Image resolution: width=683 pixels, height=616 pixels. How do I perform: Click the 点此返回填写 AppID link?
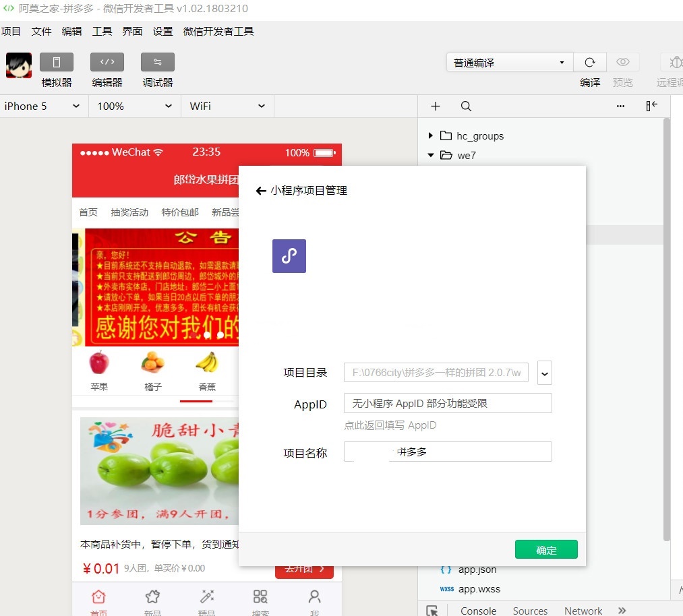pyautogui.click(x=390, y=425)
